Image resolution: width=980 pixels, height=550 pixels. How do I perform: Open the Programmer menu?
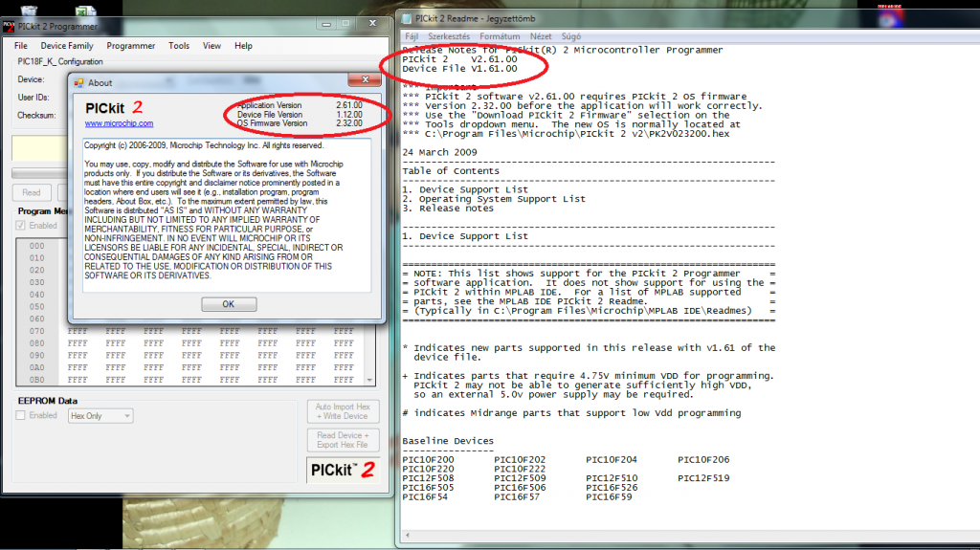point(130,46)
